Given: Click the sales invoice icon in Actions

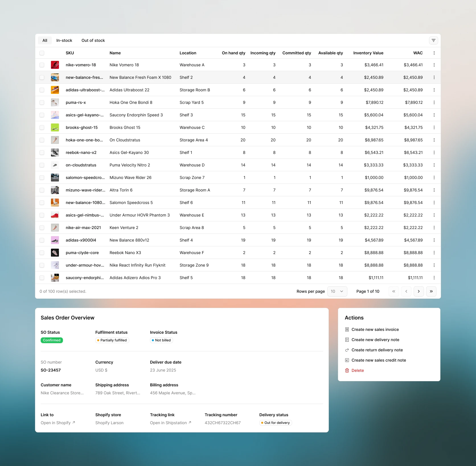Looking at the screenshot, I should [x=347, y=329].
